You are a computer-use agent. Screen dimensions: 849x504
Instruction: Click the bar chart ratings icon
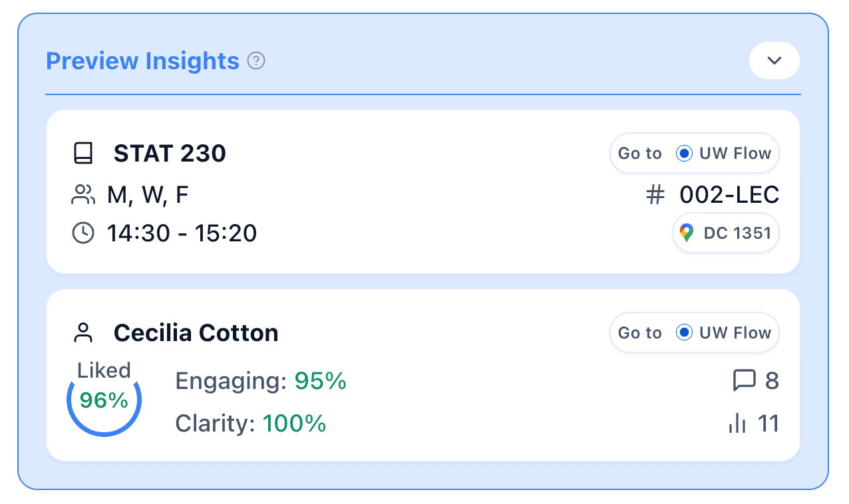pyautogui.click(x=737, y=424)
